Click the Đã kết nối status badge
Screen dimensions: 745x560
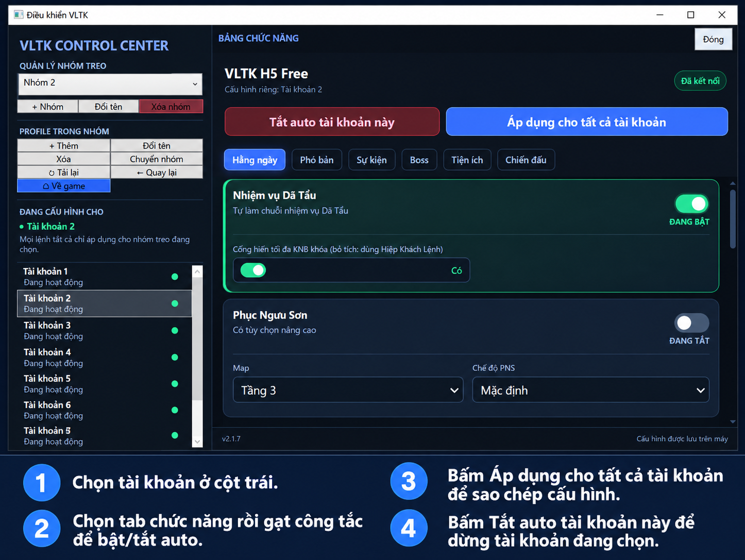click(700, 81)
